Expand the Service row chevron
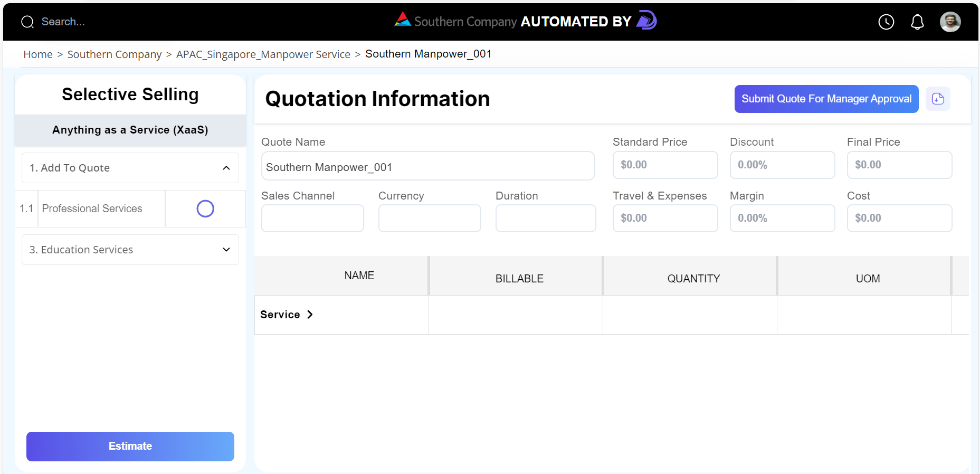This screenshot has height=474, width=980. pyautogui.click(x=310, y=315)
